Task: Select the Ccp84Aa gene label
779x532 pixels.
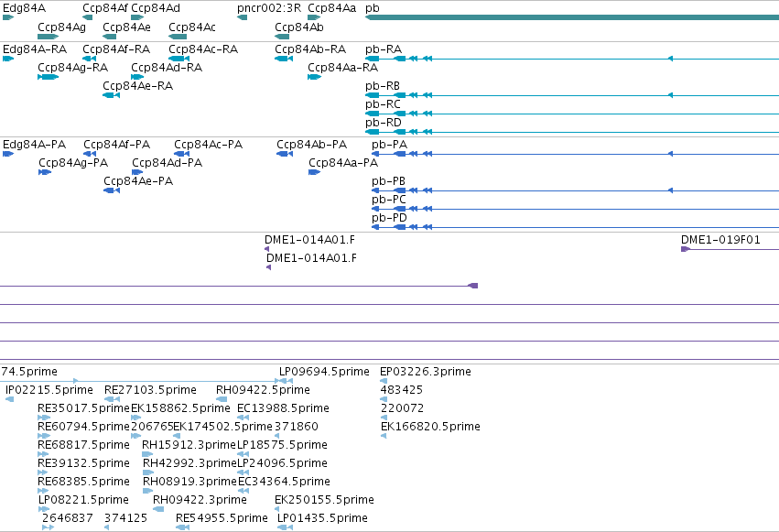Action: (x=332, y=8)
